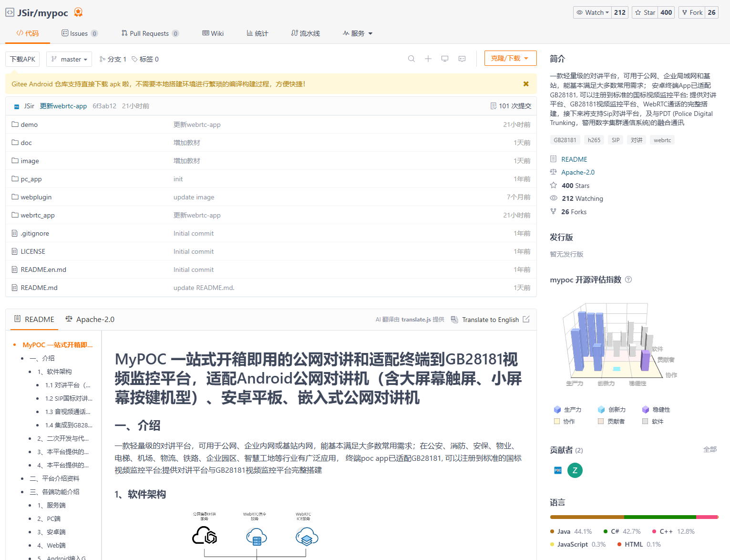Click the 生产力 legend entry
The height and width of the screenshot is (560, 730).
pyautogui.click(x=567, y=409)
